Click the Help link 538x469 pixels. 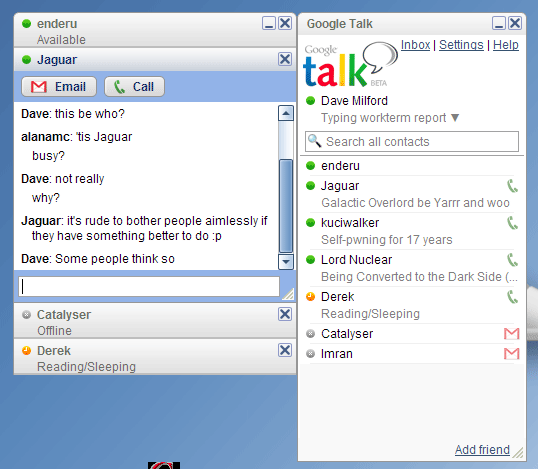(506, 45)
